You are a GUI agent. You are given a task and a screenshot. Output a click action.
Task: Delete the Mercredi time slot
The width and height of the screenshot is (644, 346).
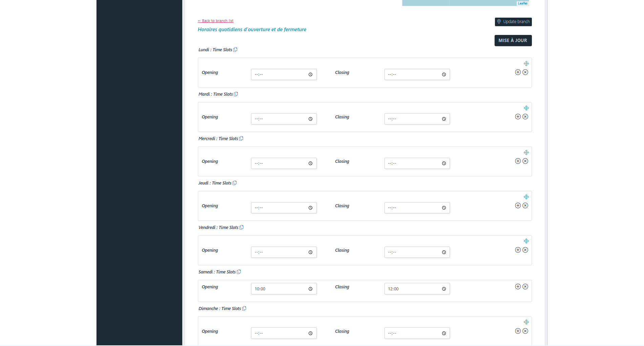tap(525, 161)
